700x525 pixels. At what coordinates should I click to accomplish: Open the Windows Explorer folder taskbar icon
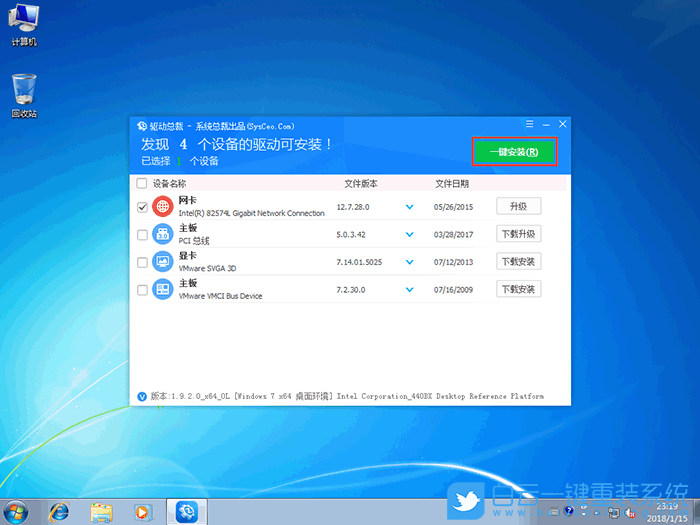tap(101, 511)
